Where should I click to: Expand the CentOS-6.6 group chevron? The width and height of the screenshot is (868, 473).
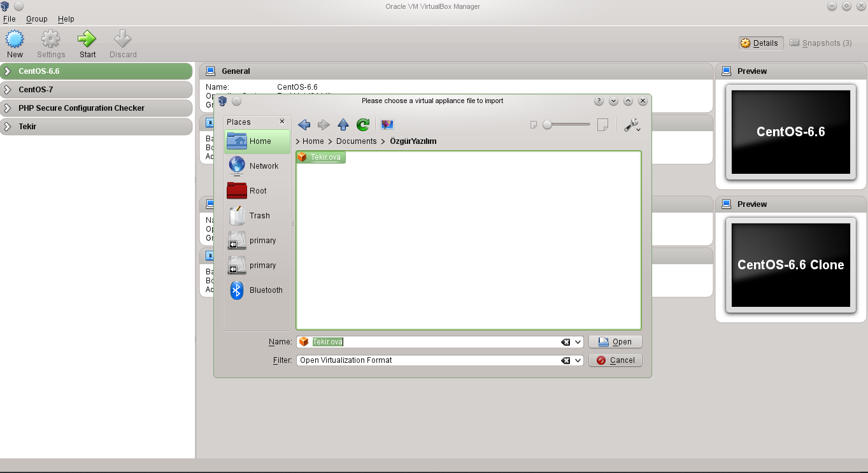pyautogui.click(x=8, y=71)
